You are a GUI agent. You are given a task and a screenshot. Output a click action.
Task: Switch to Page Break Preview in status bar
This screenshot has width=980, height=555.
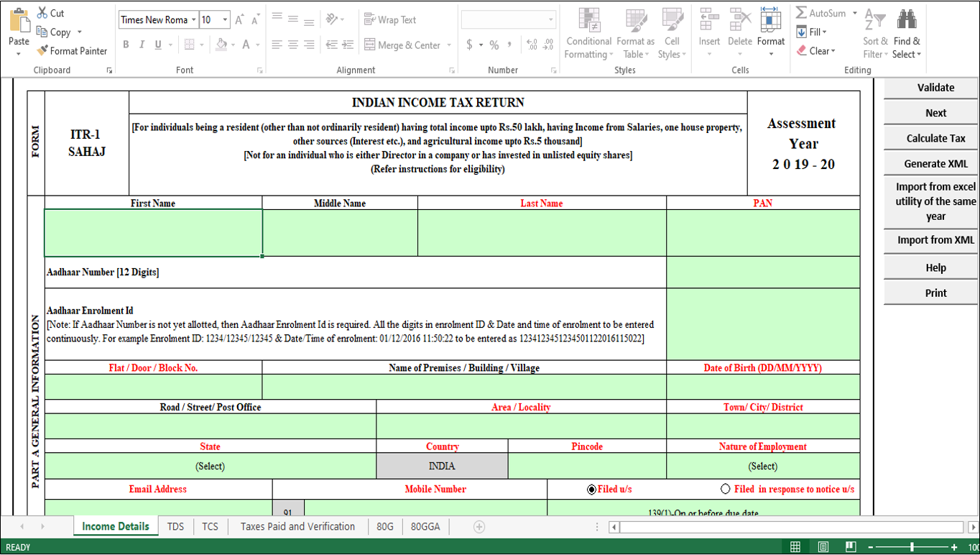point(851,547)
